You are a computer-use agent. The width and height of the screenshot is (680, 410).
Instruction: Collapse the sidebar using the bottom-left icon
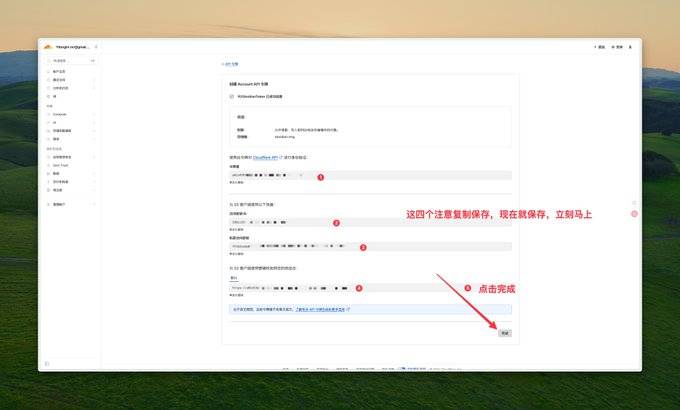pos(47,363)
